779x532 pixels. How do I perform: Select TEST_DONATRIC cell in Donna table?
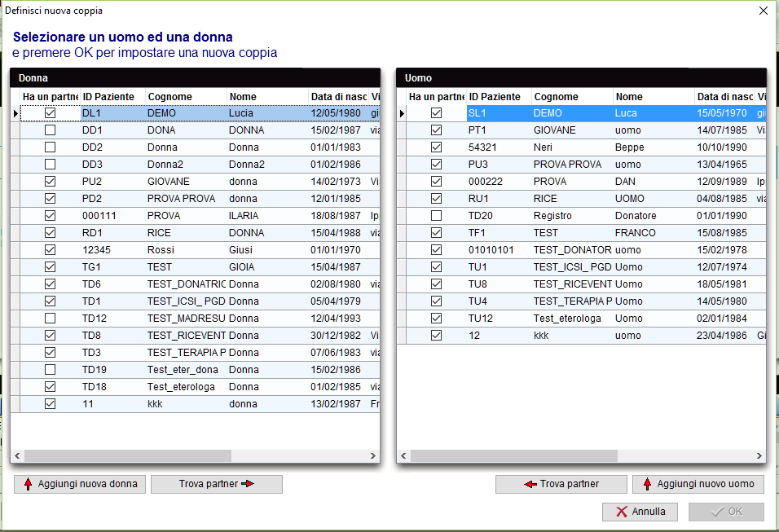pos(186,284)
